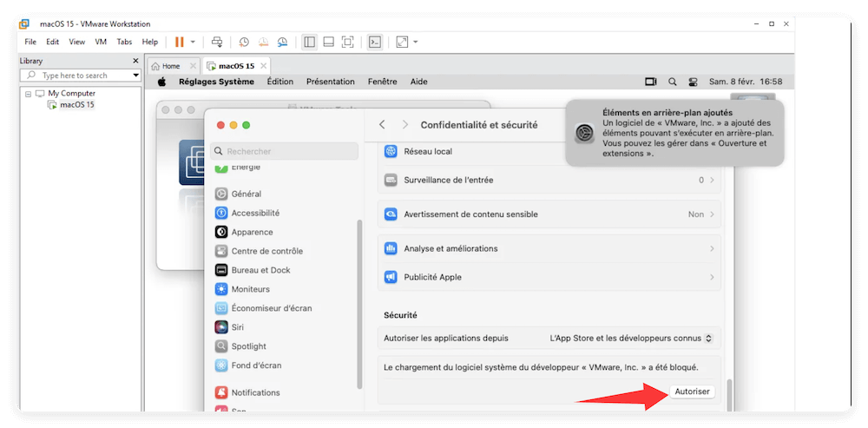Open the VMware View menu
This screenshot has width=868, height=428.
click(x=77, y=42)
